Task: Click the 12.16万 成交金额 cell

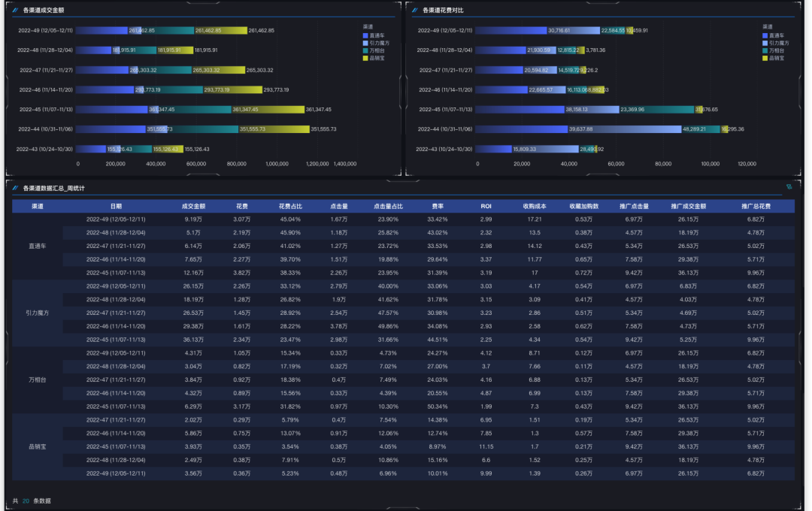Action: click(x=194, y=273)
